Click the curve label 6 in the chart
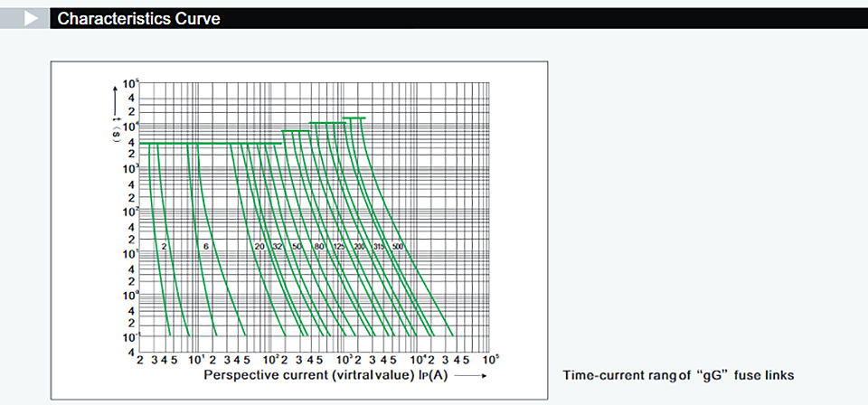 point(206,246)
